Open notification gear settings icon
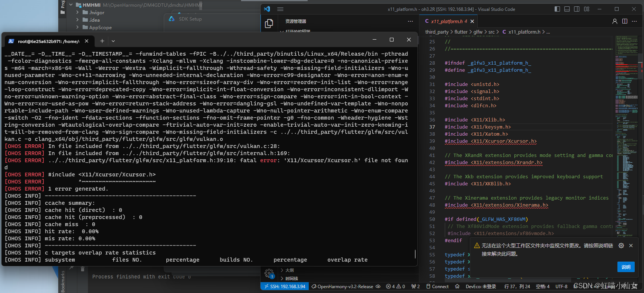The image size is (644, 293). [621, 246]
